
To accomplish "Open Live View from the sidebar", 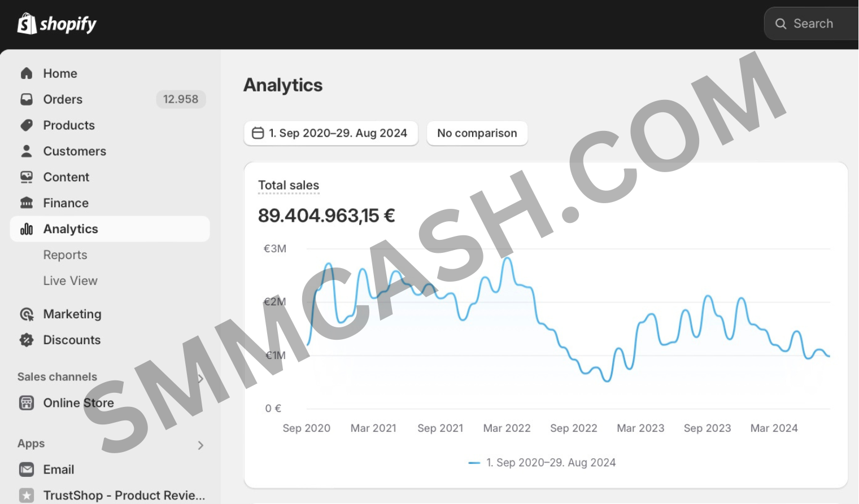I will pos(70,281).
